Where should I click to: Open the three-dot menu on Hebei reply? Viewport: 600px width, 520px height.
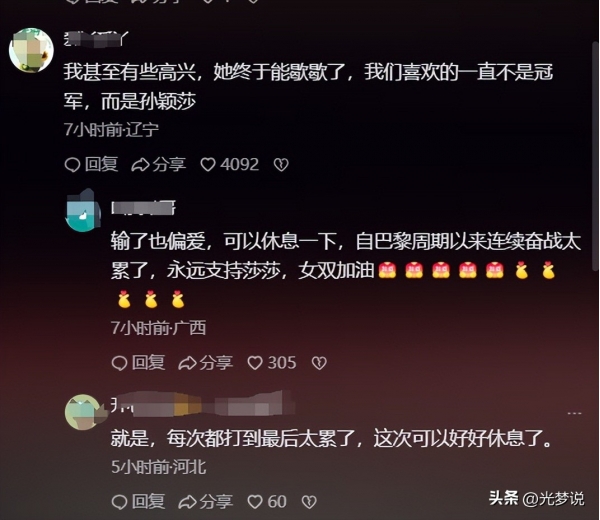click(574, 413)
